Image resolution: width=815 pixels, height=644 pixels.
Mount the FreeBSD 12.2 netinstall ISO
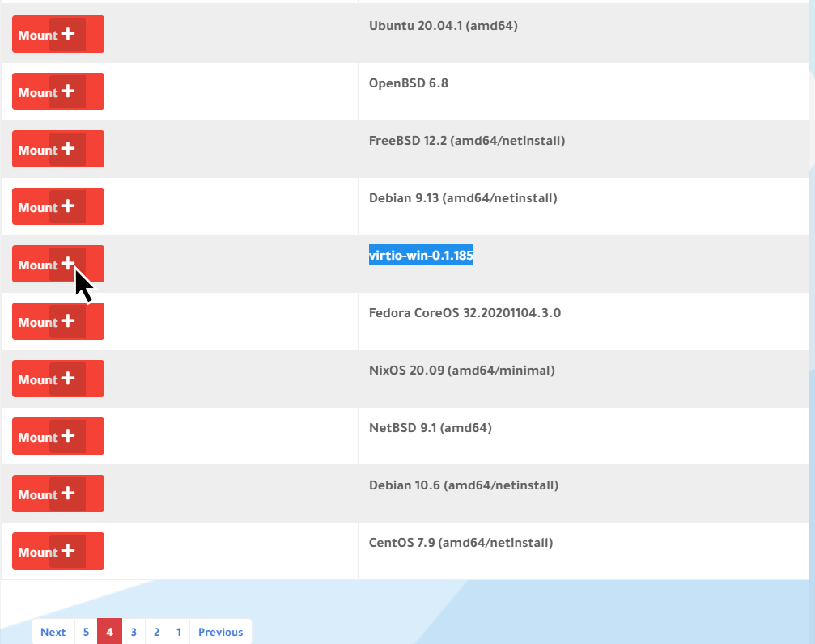(58, 149)
